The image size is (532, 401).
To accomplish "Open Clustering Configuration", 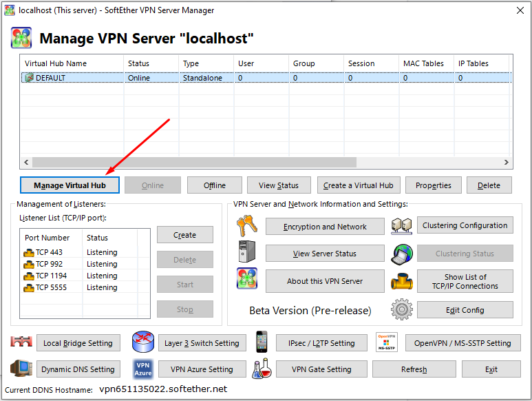I will tap(465, 225).
